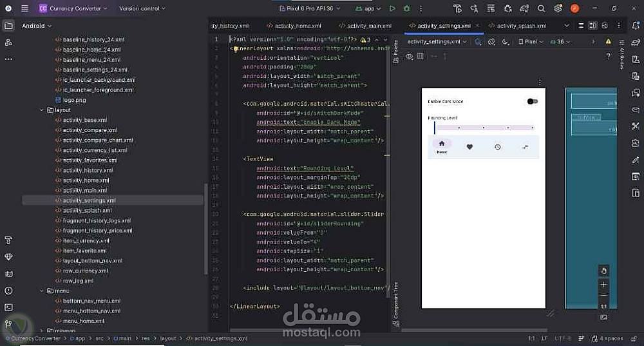This screenshot has width=644, height=346.
Task: Click the 1:1 zoom to 100% button
Action: tap(603, 307)
